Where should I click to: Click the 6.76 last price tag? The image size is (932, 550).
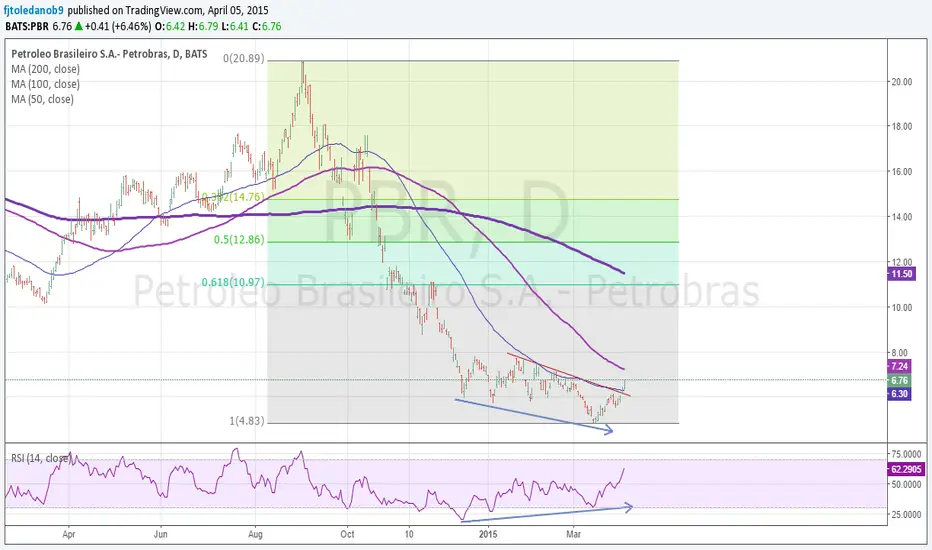[x=899, y=380]
